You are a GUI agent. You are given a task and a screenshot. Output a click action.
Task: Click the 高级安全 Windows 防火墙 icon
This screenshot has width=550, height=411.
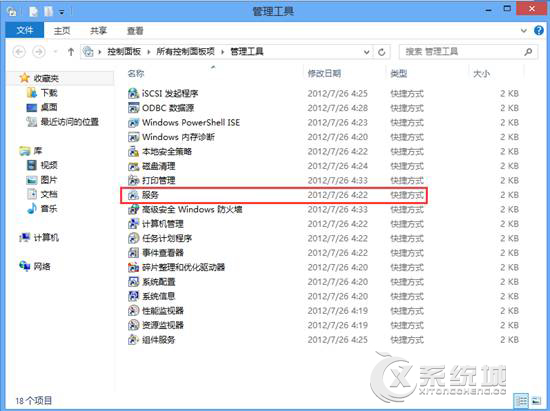pos(134,209)
